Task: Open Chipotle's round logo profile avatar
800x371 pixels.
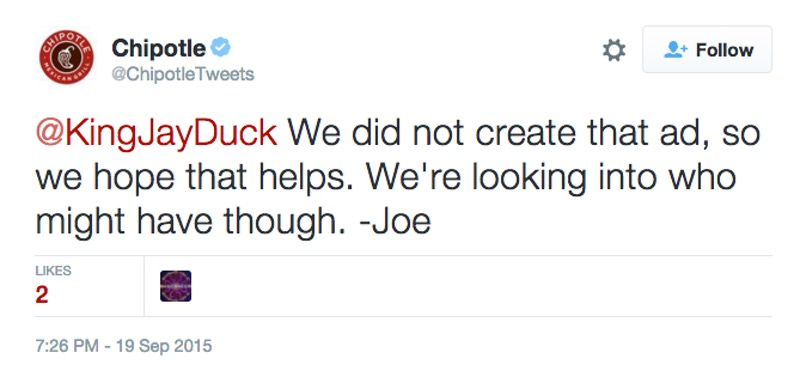Action: 66,57
